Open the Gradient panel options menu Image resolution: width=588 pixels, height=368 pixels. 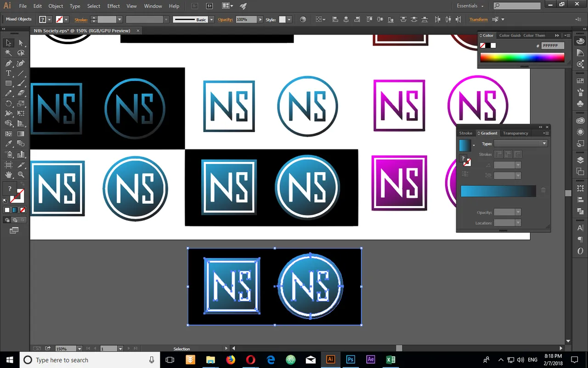[x=545, y=133]
